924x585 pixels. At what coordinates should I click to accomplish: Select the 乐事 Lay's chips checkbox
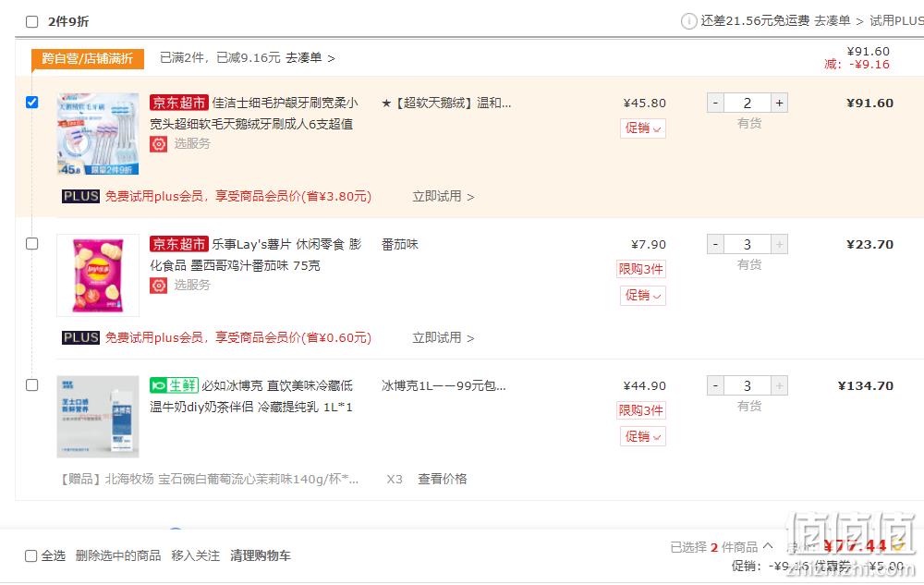tap(31, 244)
